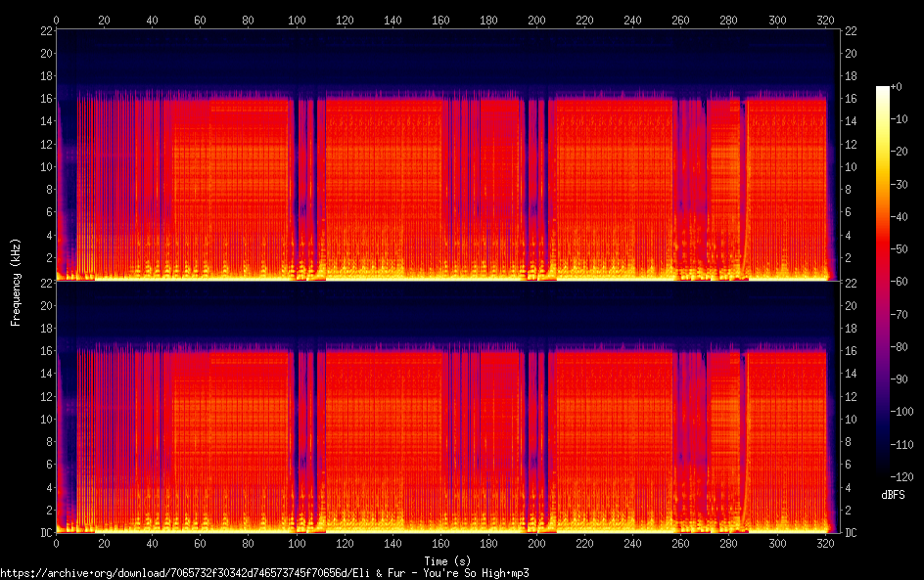Select the -60 mark on the dBFS color scale
This screenshot has height=580, width=924.
tap(901, 281)
